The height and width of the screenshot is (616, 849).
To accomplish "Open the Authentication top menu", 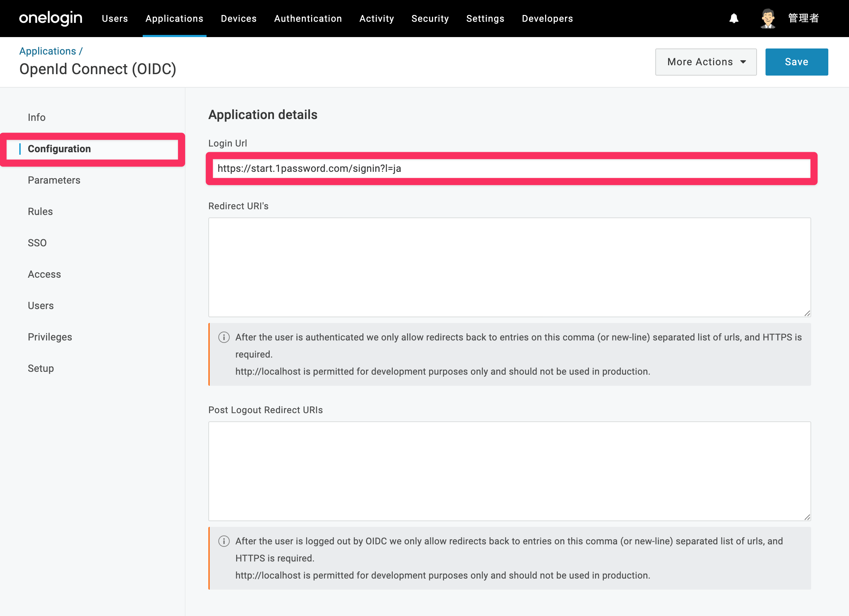I will 308,18.
